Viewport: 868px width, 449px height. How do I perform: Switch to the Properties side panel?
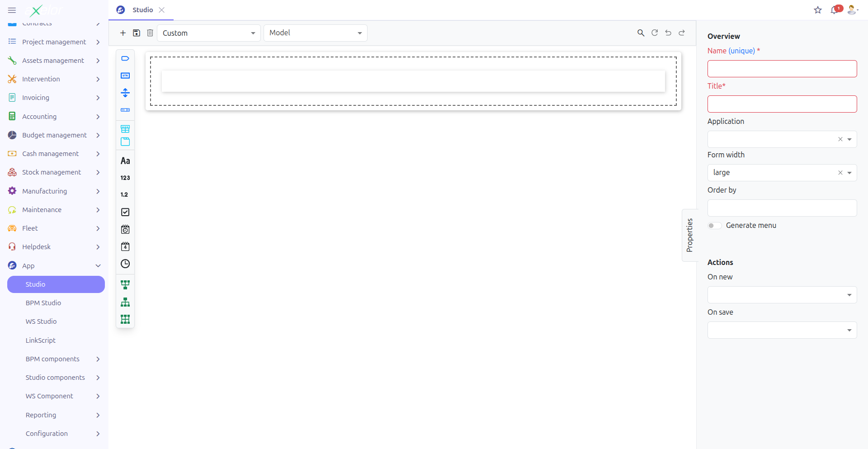pyautogui.click(x=689, y=235)
